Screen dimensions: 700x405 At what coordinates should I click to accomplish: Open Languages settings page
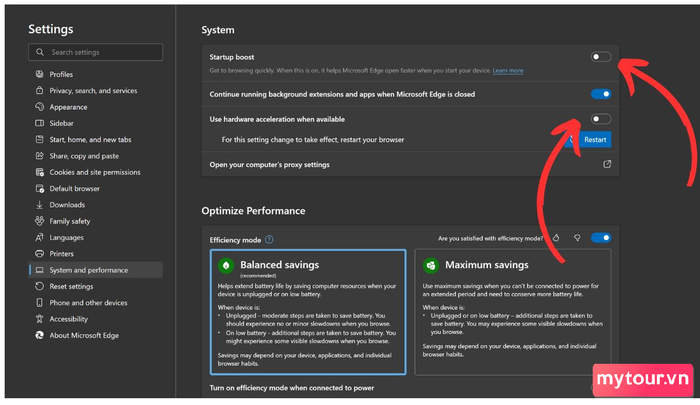96,238
